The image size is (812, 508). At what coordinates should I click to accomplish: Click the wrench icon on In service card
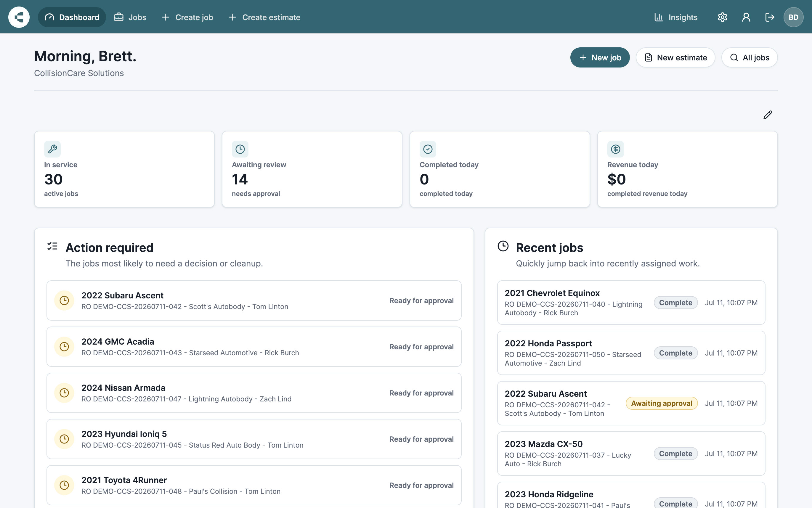click(x=52, y=149)
